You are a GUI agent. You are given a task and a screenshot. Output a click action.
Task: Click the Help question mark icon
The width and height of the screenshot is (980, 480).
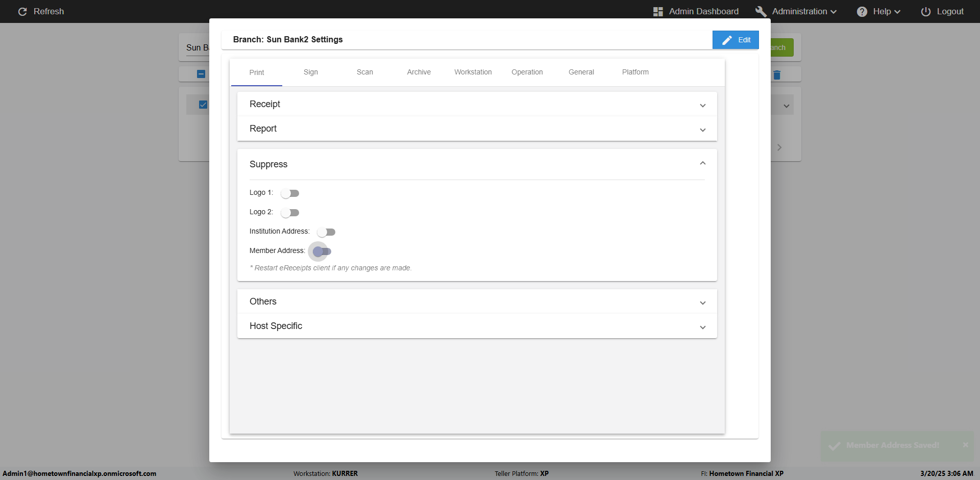tap(862, 11)
